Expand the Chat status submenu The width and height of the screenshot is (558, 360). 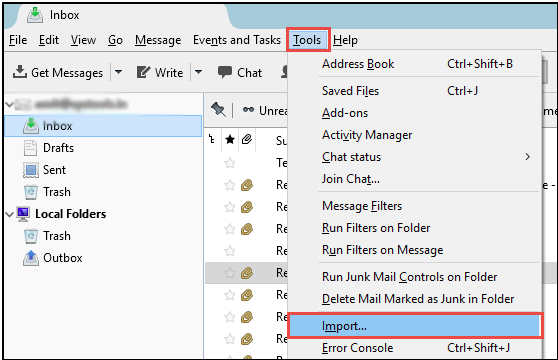(415, 157)
